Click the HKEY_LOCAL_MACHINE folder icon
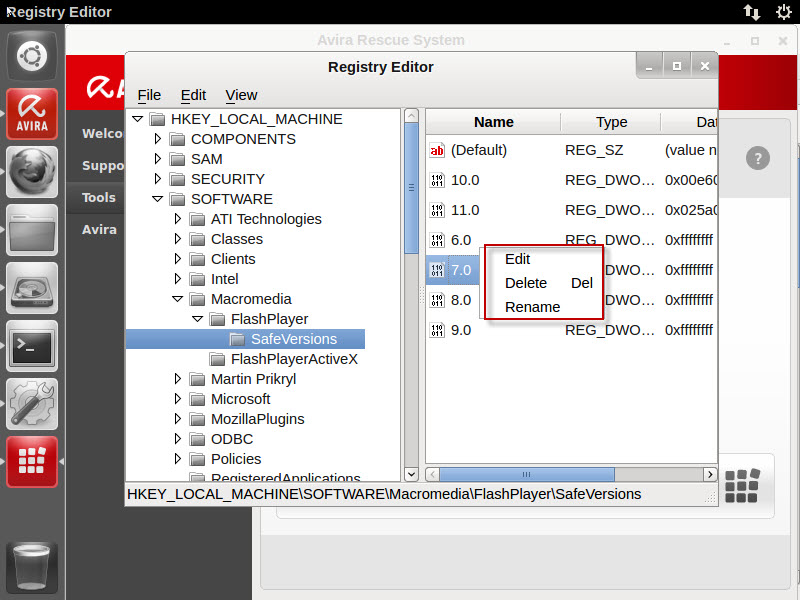The width and height of the screenshot is (800, 600). point(157,119)
